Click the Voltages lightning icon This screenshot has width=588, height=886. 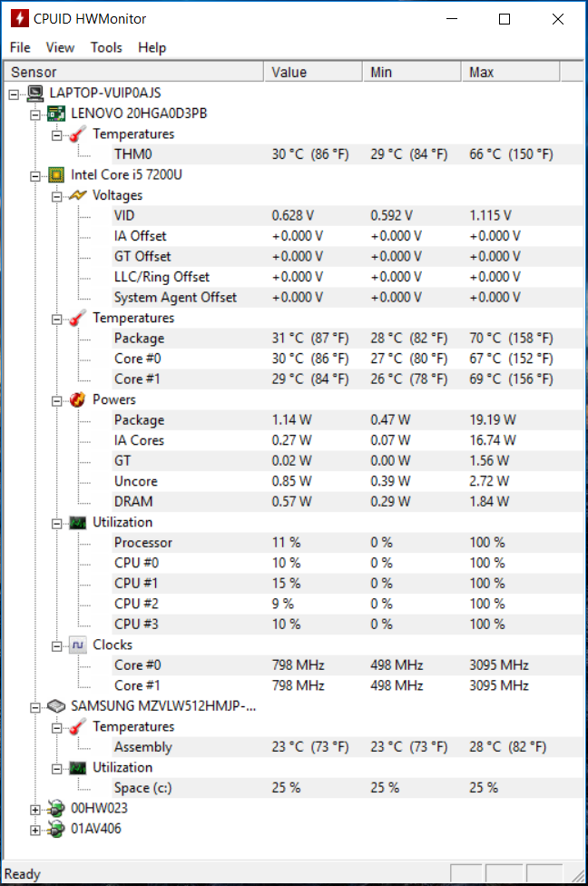(x=77, y=195)
